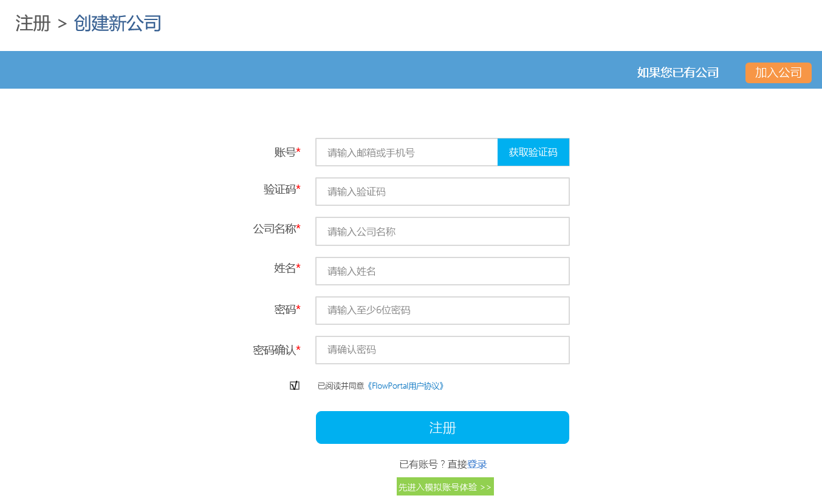Click the 密码确认 field label

pyautogui.click(x=275, y=350)
